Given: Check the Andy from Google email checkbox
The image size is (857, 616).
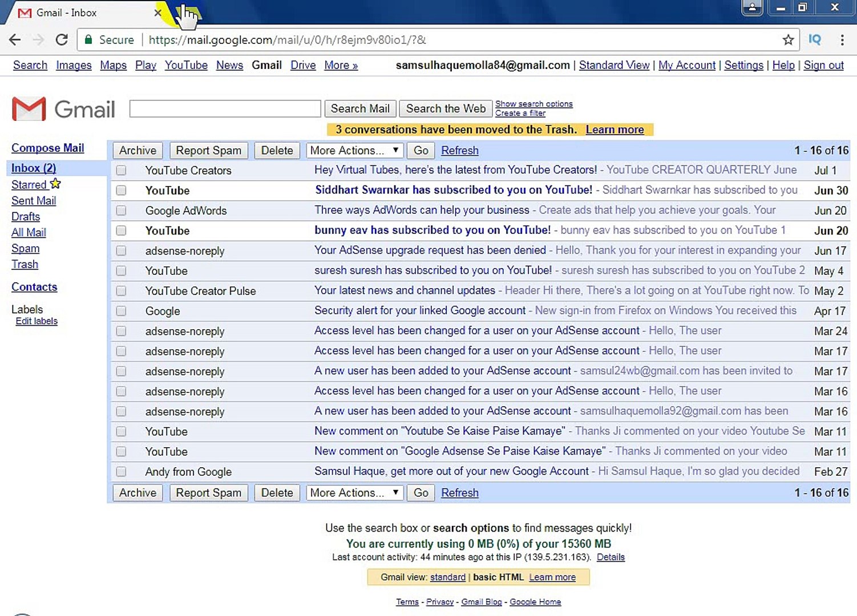Looking at the screenshot, I should tap(121, 472).
